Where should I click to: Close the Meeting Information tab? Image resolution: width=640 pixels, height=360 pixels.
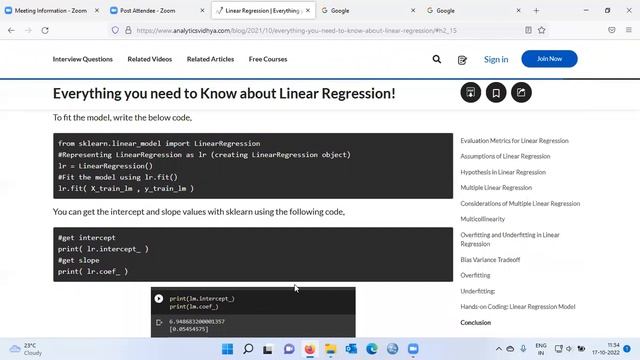(97, 11)
